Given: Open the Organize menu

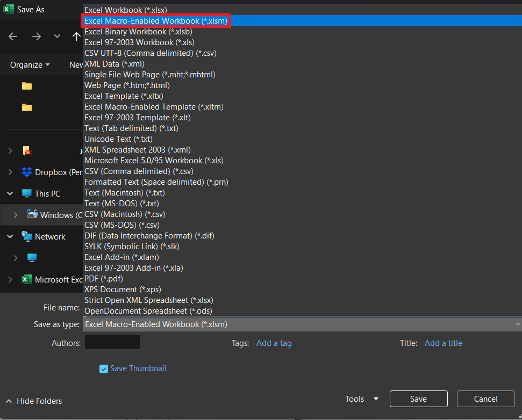Looking at the screenshot, I should pos(30,65).
